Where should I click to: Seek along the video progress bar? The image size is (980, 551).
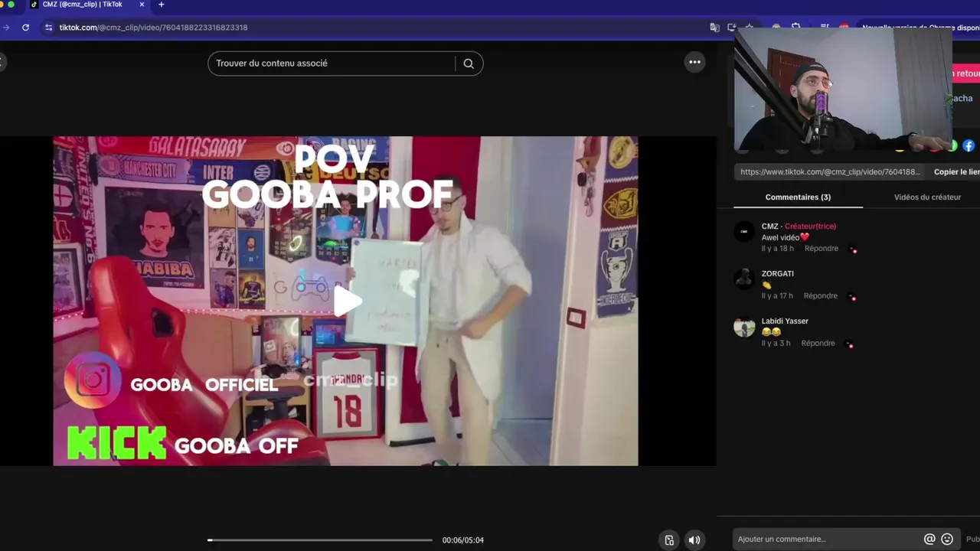coord(320,540)
